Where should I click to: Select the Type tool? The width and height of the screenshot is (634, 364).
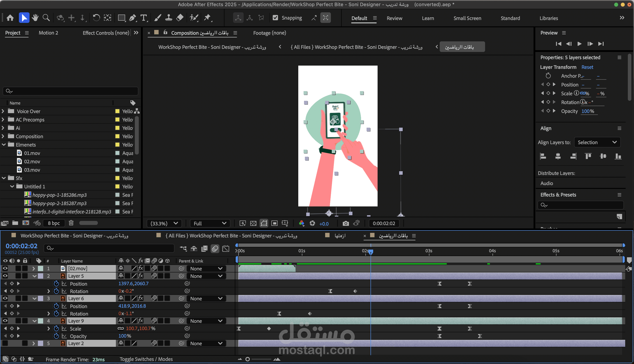pos(144,18)
